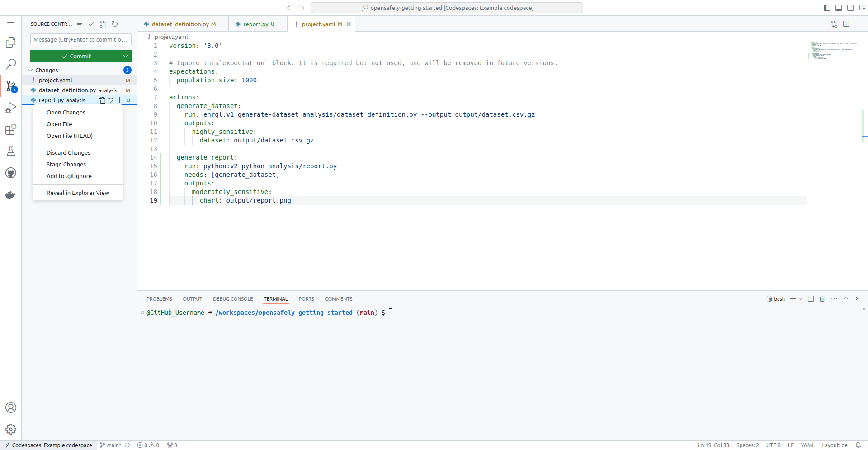This screenshot has height=450, width=868.
Task: Focus the commit message input field
Action: click(80, 39)
